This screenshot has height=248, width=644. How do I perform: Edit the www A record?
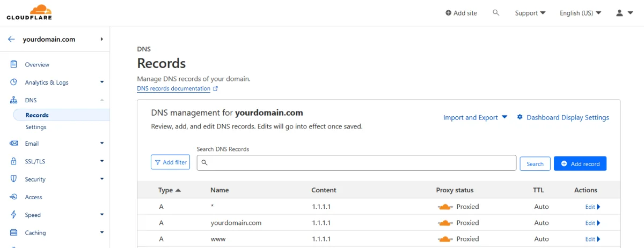point(592,239)
